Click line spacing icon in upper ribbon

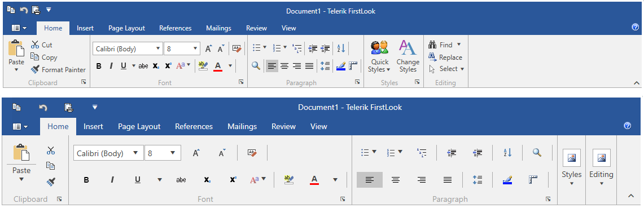point(325,65)
